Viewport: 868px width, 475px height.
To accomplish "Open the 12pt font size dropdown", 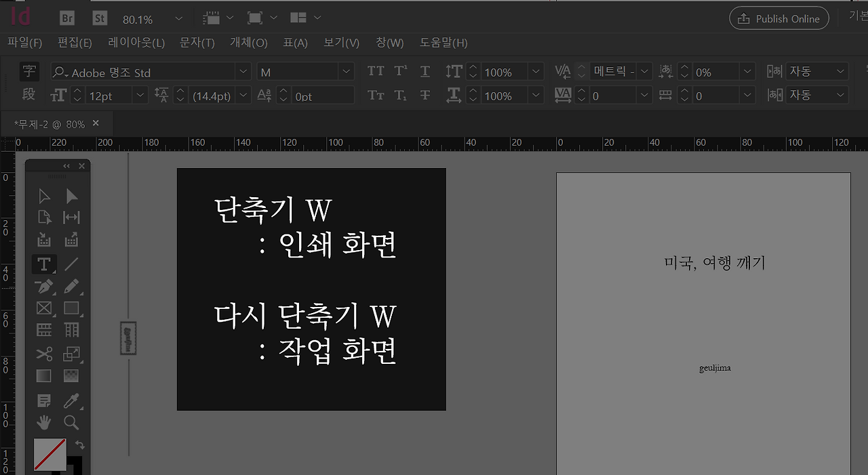I will (x=140, y=96).
